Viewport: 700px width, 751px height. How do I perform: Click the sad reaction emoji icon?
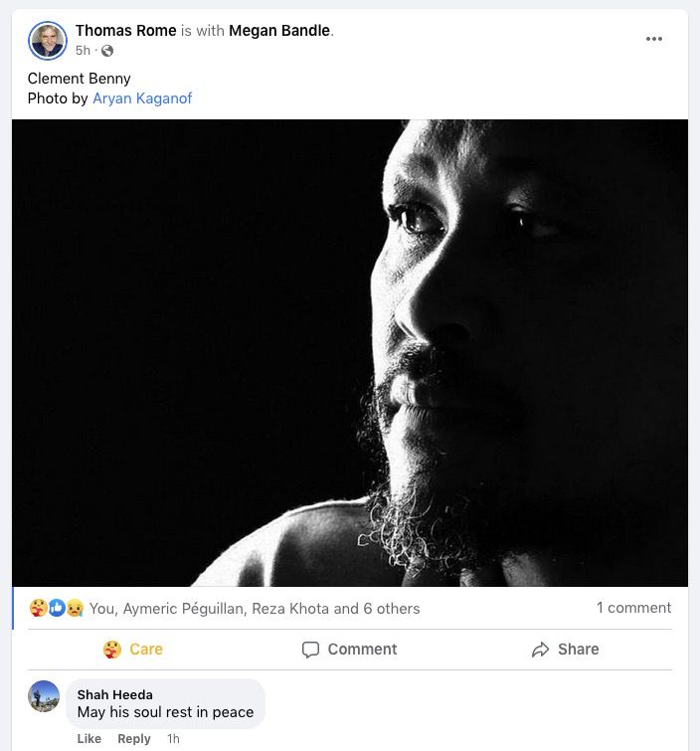pos(74,608)
